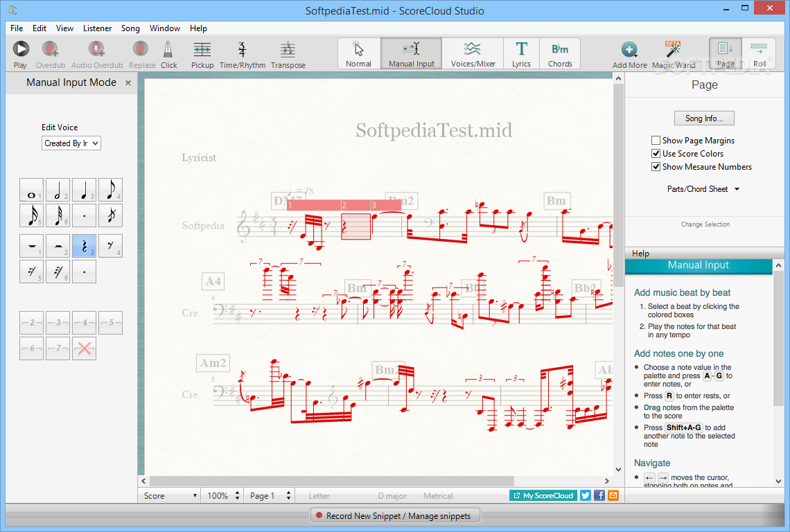Open the Edit menu

39,28
